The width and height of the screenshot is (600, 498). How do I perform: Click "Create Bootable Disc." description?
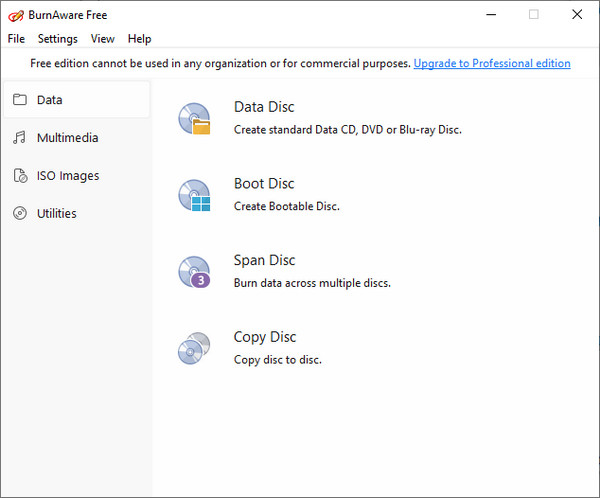pyautogui.click(x=287, y=206)
